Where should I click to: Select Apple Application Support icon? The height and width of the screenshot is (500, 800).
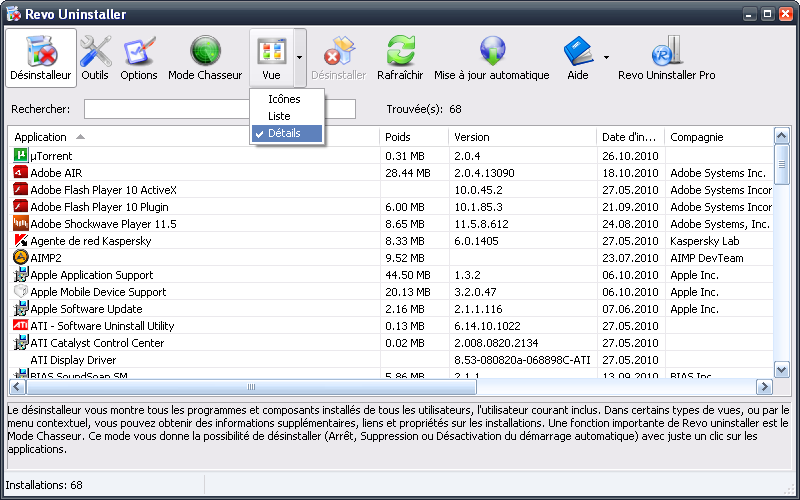(20, 274)
